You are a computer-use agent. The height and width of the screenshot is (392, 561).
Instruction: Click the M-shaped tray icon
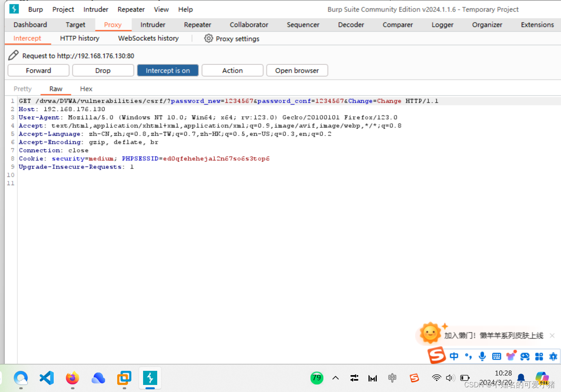(373, 378)
